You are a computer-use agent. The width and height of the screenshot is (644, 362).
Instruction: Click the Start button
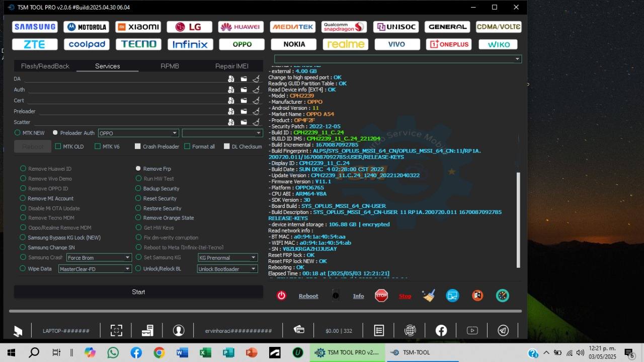pos(138,292)
